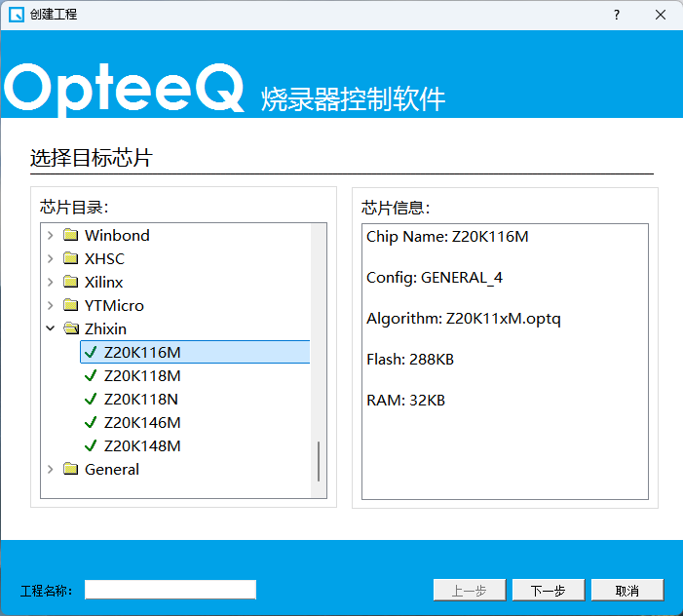Click the 'Algorithm: Z20K11xM.optq' text
Viewport: 683px width, 616px height.
click(x=464, y=319)
